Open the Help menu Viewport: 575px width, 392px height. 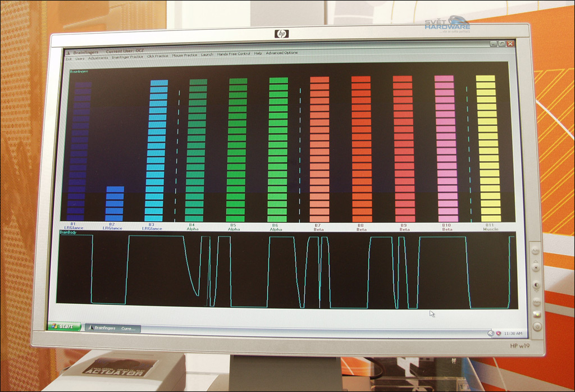tap(258, 53)
